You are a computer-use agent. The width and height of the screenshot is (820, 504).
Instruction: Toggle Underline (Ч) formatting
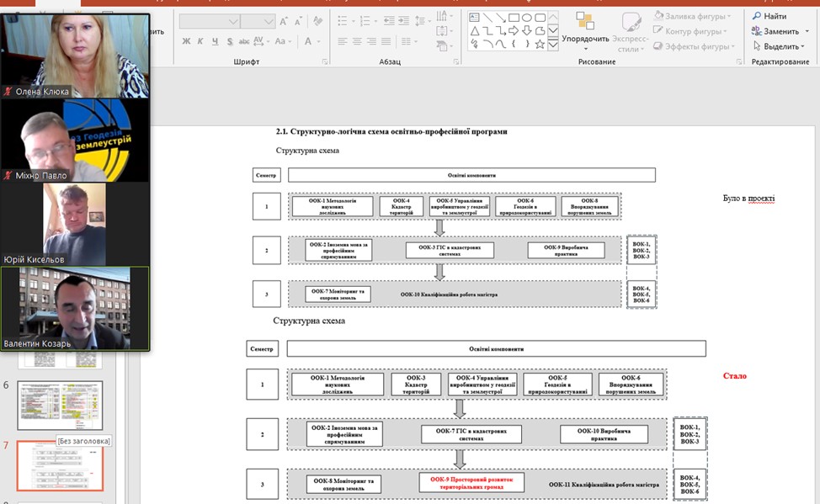215,41
